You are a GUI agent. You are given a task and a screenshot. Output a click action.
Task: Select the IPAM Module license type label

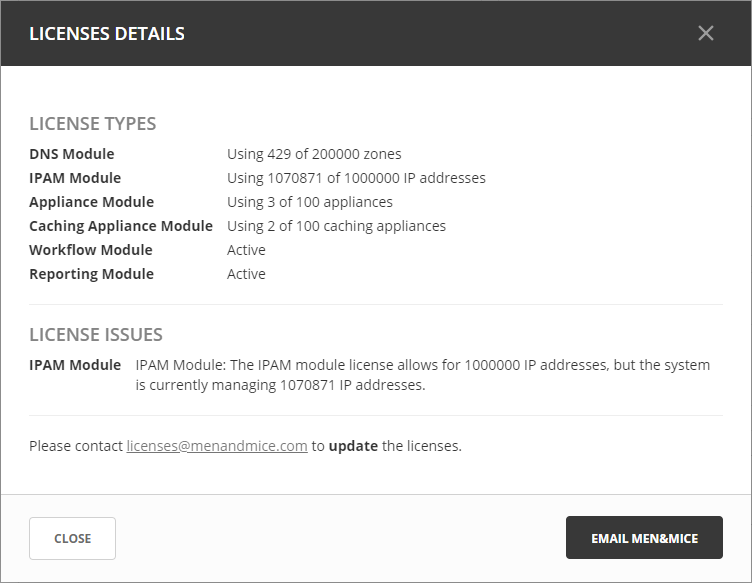(75, 178)
